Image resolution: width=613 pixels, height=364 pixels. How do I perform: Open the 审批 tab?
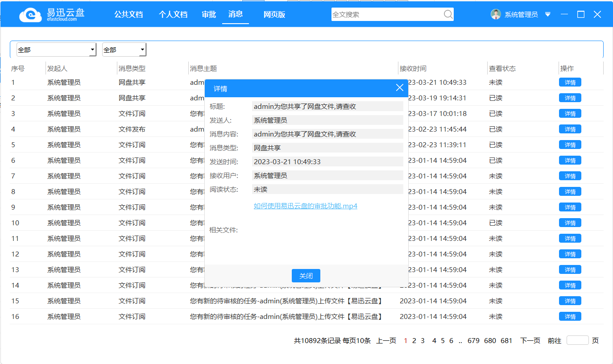click(208, 14)
